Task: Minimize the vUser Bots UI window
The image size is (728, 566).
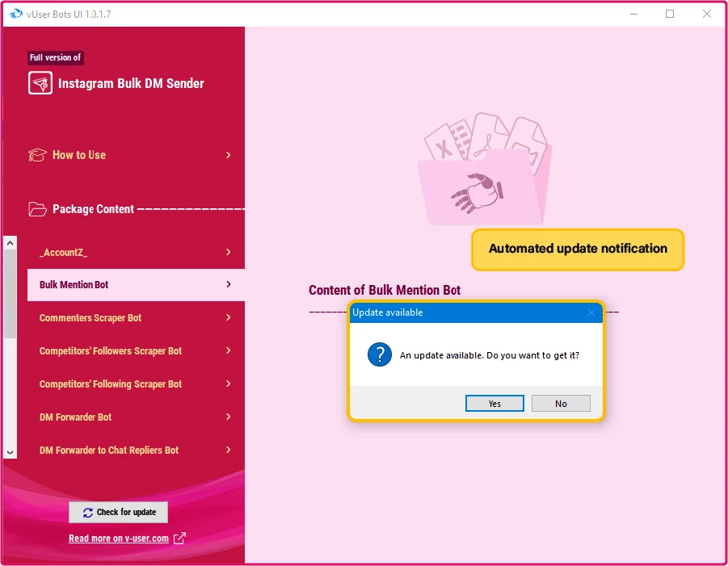Action: coord(633,14)
